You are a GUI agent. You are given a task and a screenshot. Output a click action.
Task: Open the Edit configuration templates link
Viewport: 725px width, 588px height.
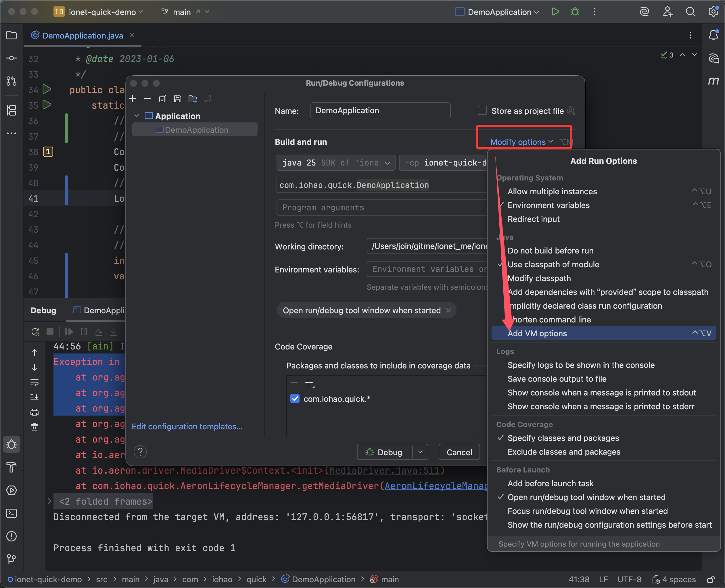pyautogui.click(x=187, y=426)
